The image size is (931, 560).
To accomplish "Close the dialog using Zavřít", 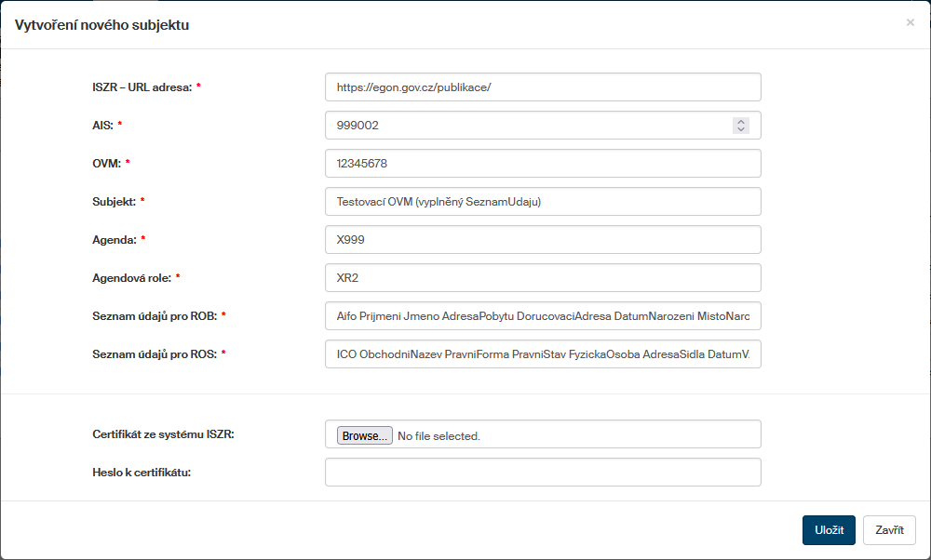I will click(888, 529).
